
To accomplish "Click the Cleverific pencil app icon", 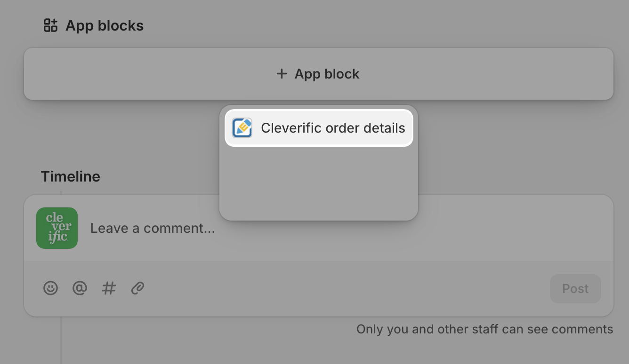I will click(242, 128).
